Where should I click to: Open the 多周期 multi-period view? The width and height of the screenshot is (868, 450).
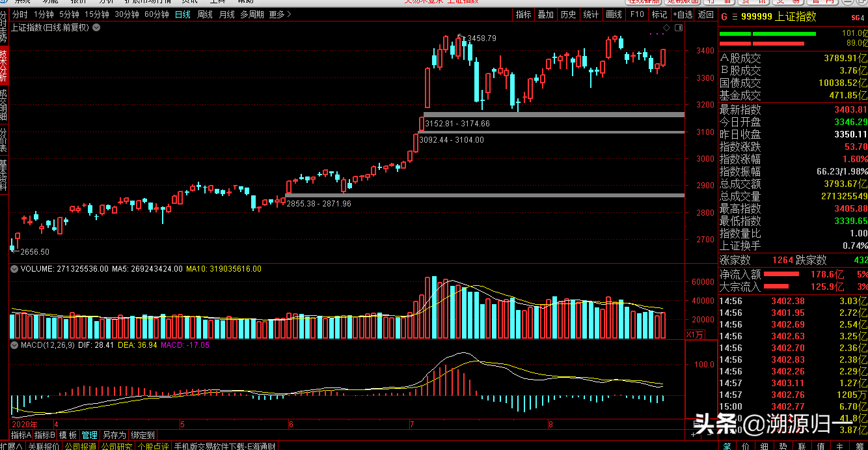(252, 14)
